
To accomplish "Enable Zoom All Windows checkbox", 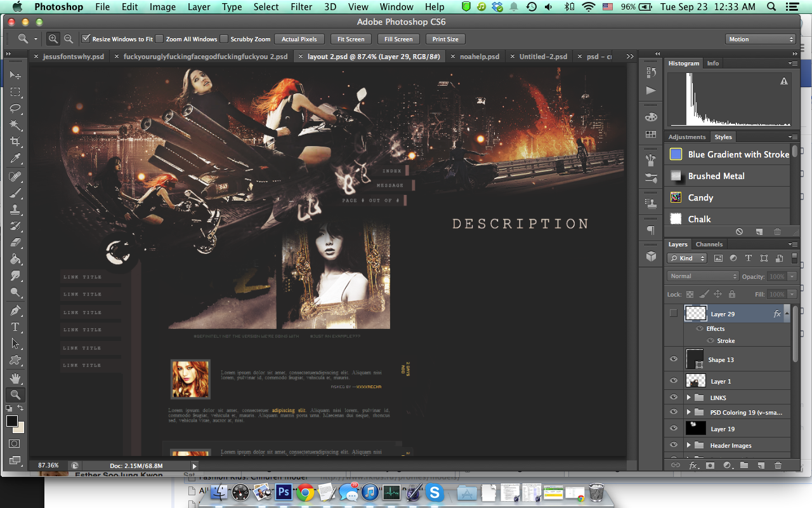I will [x=159, y=39].
